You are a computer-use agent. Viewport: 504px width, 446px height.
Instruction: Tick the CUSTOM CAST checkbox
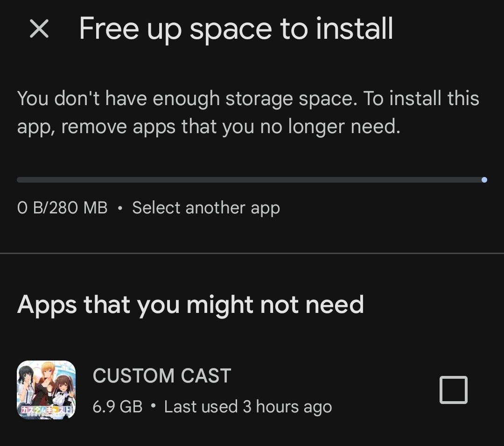[453, 389]
